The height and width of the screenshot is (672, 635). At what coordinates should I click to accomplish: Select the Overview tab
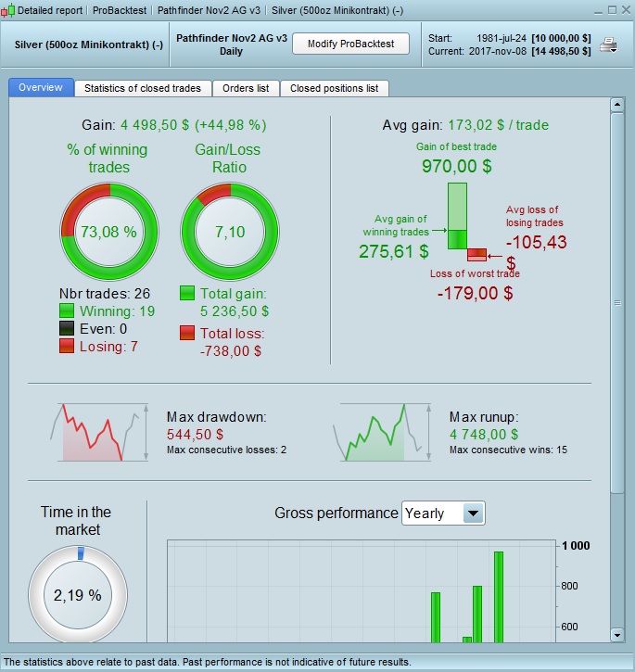pyautogui.click(x=41, y=87)
